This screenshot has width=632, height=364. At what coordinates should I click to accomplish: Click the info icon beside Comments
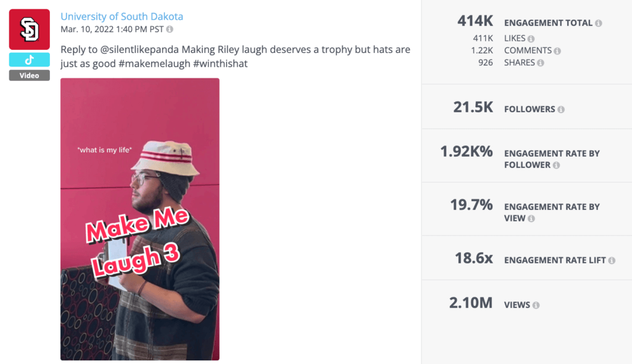557,51
